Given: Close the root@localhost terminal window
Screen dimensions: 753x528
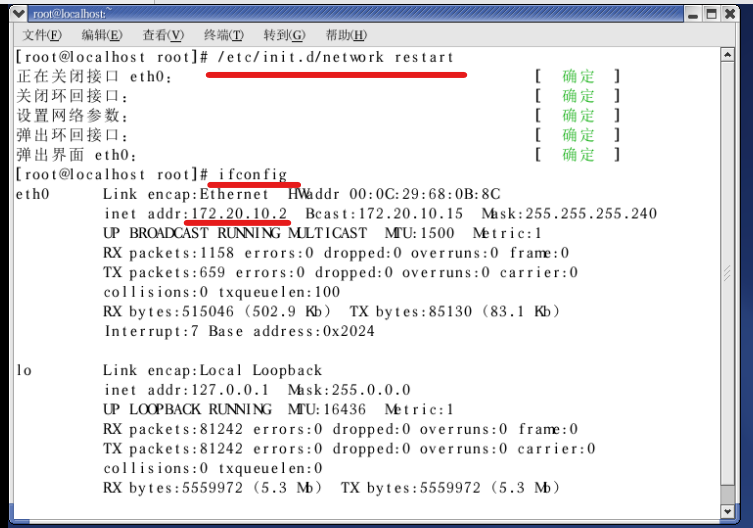Looking at the screenshot, I should click(x=730, y=14).
